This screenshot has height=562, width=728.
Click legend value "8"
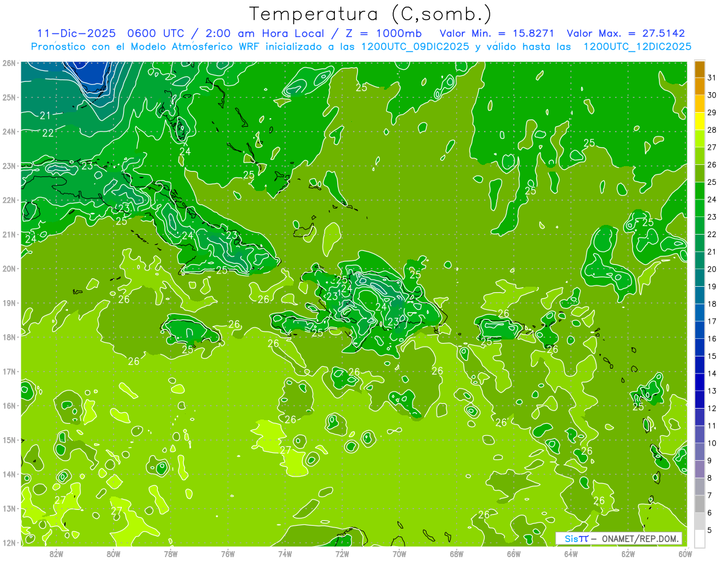tap(710, 478)
